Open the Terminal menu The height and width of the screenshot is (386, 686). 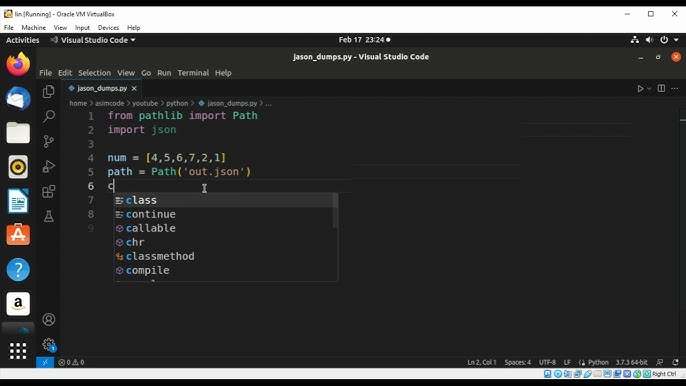pos(193,73)
